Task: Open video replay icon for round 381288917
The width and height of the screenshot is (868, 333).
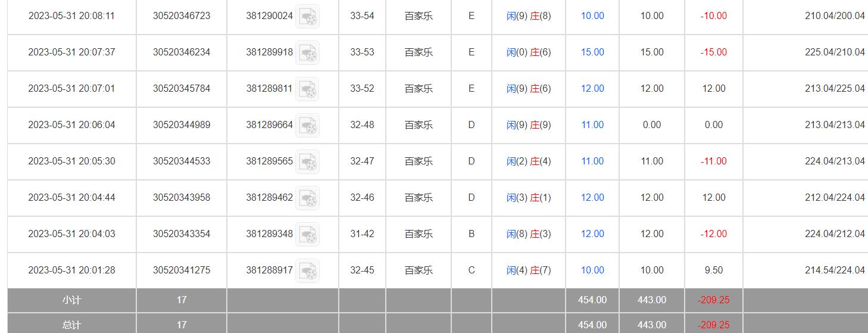Action: (308, 270)
